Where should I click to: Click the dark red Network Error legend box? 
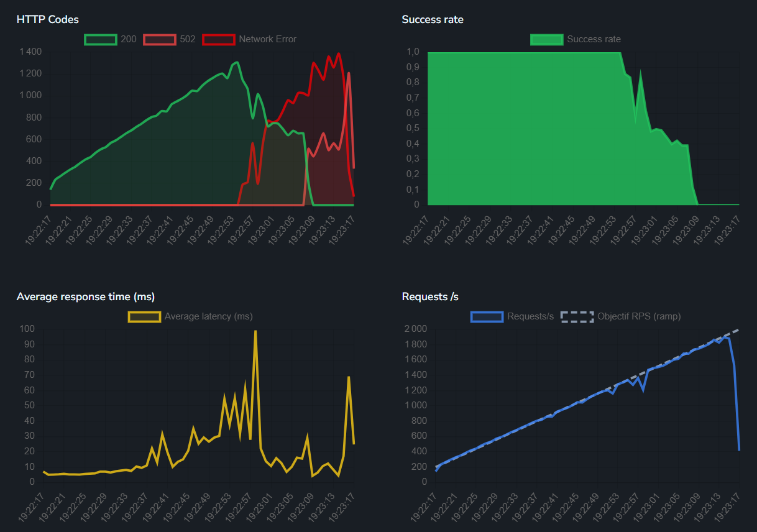tap(219, 39)
